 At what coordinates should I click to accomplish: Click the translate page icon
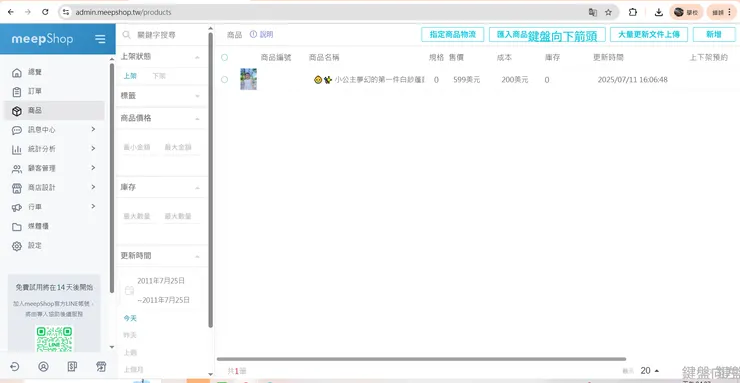[593, 12]
